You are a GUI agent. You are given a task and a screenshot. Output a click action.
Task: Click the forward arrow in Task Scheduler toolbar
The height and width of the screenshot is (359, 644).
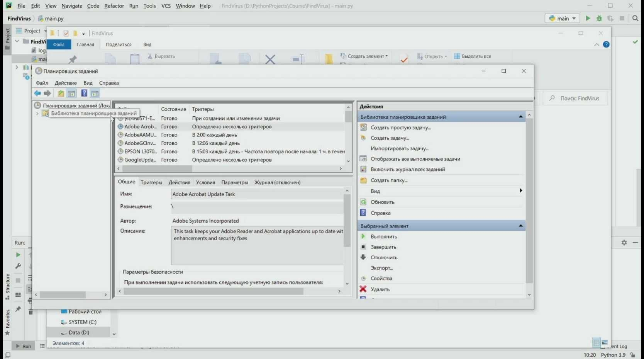[x=47, y=93]
